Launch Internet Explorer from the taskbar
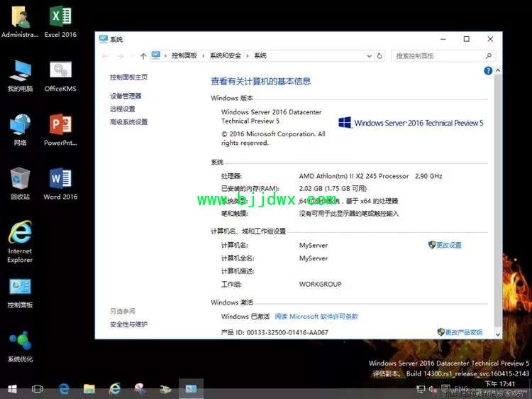Screen dimensions: 532x399 pos(115,389)
